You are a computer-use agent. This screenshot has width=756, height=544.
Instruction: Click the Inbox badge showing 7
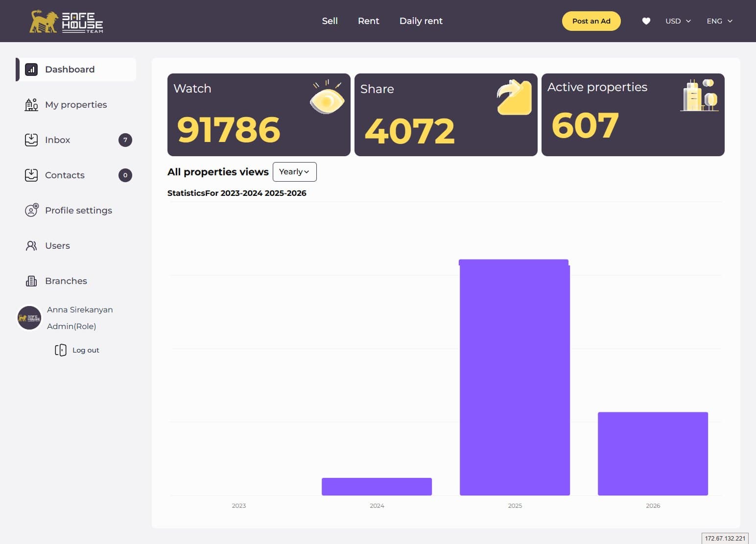(125, 140)
